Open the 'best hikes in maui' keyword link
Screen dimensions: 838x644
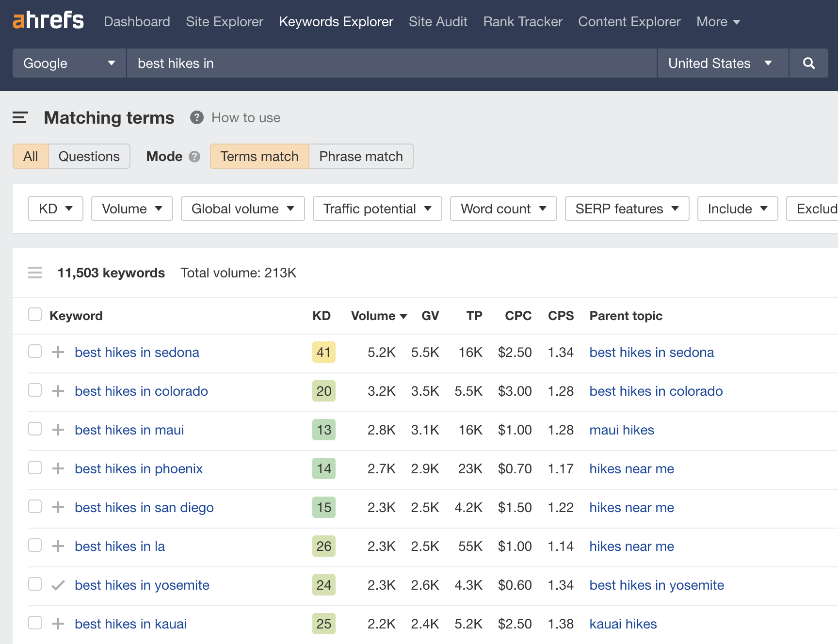pyautogui.click(x=129, y=430)
